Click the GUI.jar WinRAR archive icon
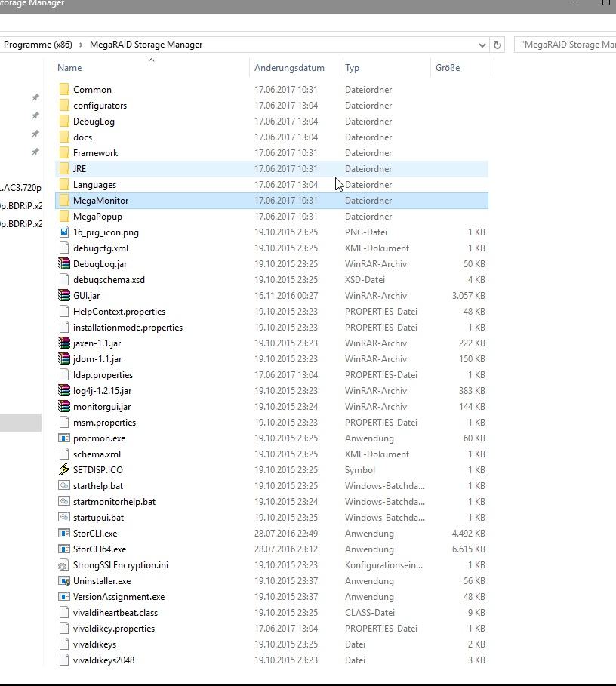The width and height of the screenshot is (616, 686). (x=64, y=295)
